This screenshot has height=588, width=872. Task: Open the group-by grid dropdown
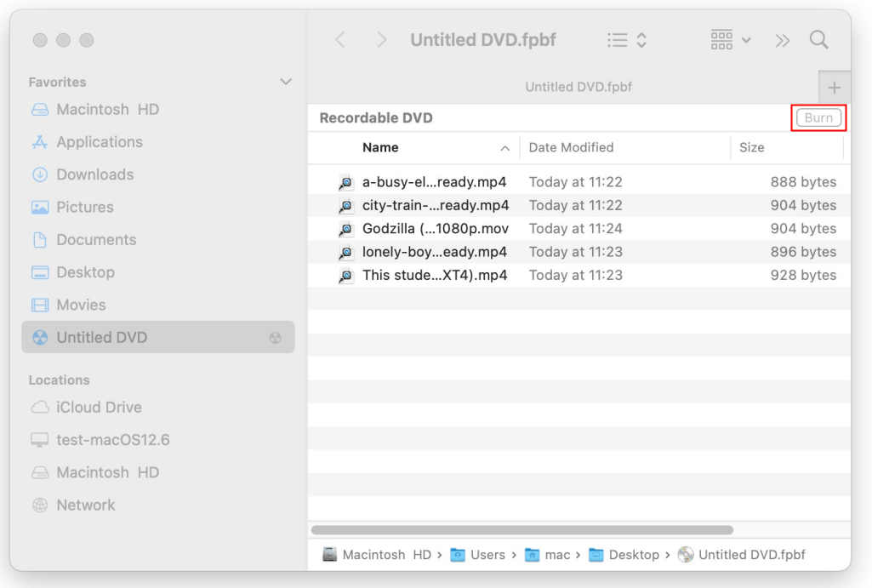click(730, 40)
